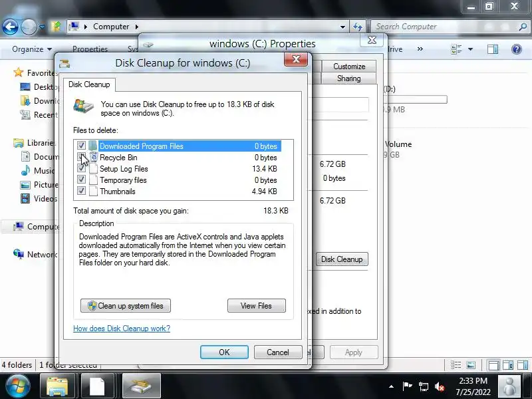Click the Temporary files document icon
532x399 pixels.
click(x=93, y=180)
